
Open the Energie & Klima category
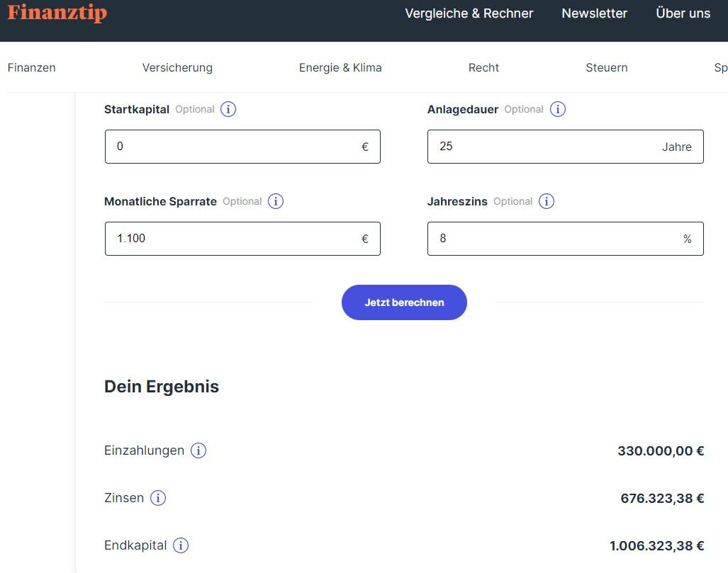(x=340, y=68)
